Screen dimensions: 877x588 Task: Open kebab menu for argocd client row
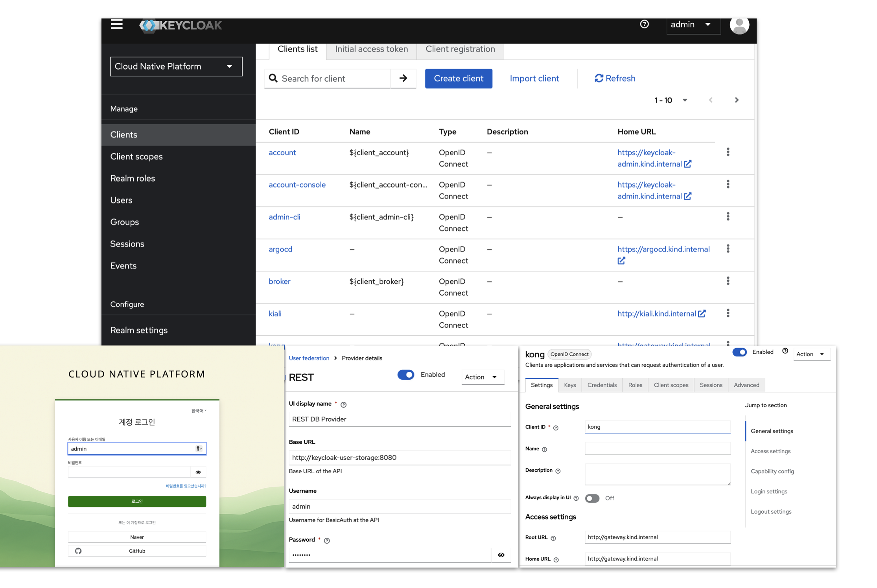(x=728, y=249)
